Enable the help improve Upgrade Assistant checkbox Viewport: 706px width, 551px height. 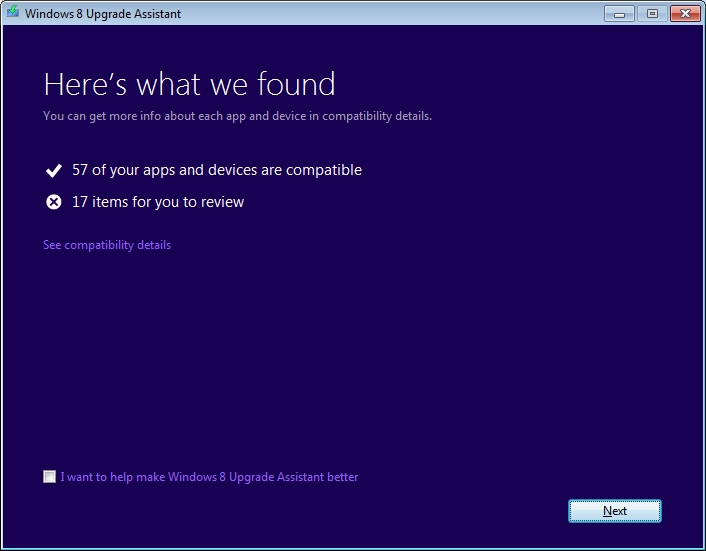click(50, 477)
